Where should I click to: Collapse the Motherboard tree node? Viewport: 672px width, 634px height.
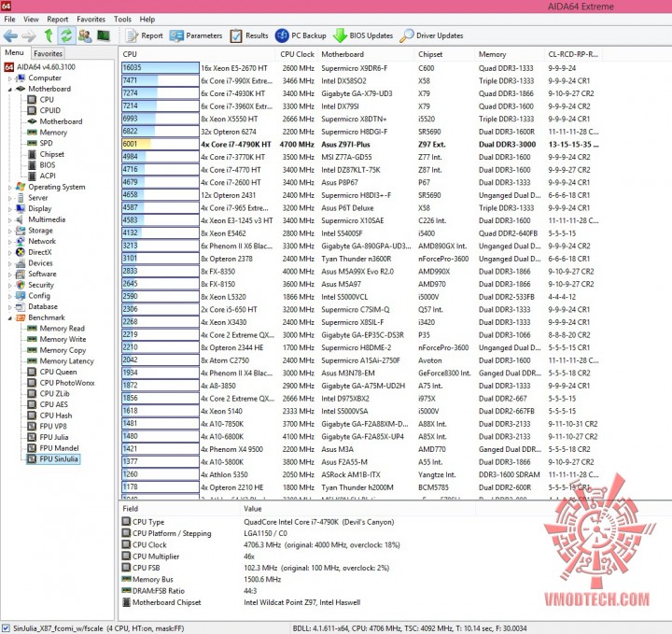pos(10,89)
